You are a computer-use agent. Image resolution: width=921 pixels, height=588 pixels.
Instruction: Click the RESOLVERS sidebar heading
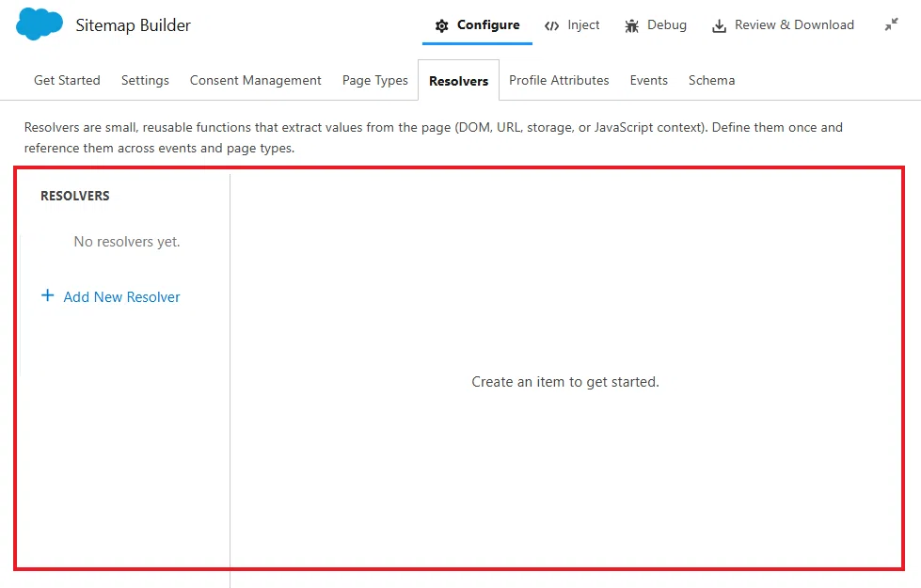click(x=75, y=196)
